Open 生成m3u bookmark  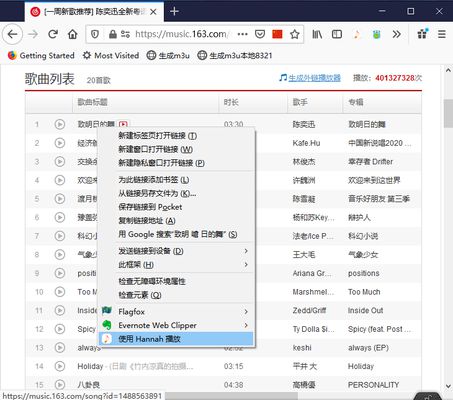pyautogui.click(x=168, y=55)
